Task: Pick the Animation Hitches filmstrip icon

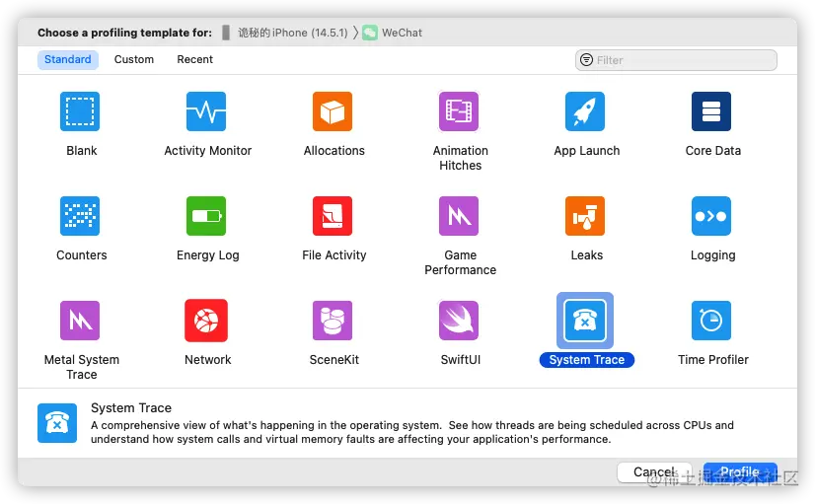Action: pyautogui.click(x=459, y=111)
